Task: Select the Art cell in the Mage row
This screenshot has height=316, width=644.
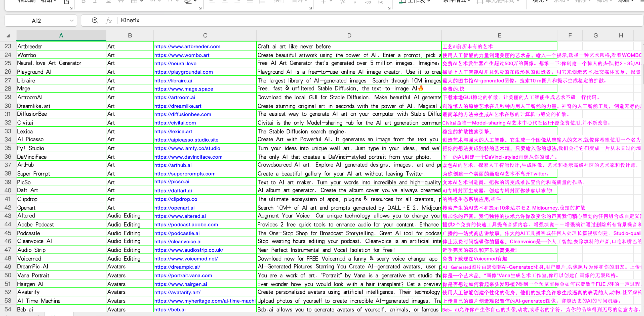Action: point(130,89)
